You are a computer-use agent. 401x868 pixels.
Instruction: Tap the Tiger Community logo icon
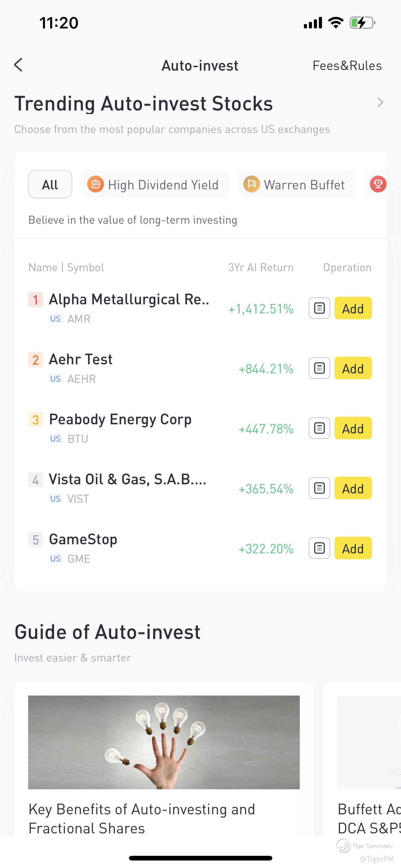(344, 846)
